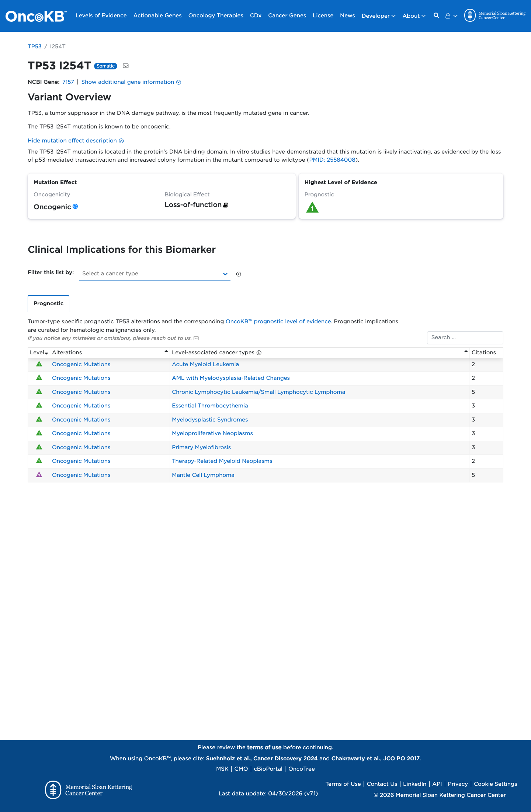Click in the table Search field
The height and width of the screenshot is (812, 531).
(x=465, y=338)
